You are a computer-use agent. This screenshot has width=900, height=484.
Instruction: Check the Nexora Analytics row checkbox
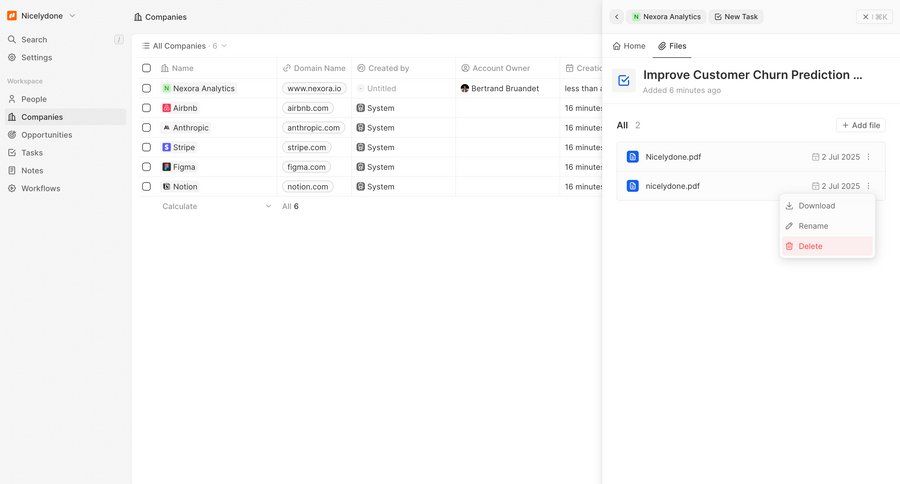tap(146, 88)
